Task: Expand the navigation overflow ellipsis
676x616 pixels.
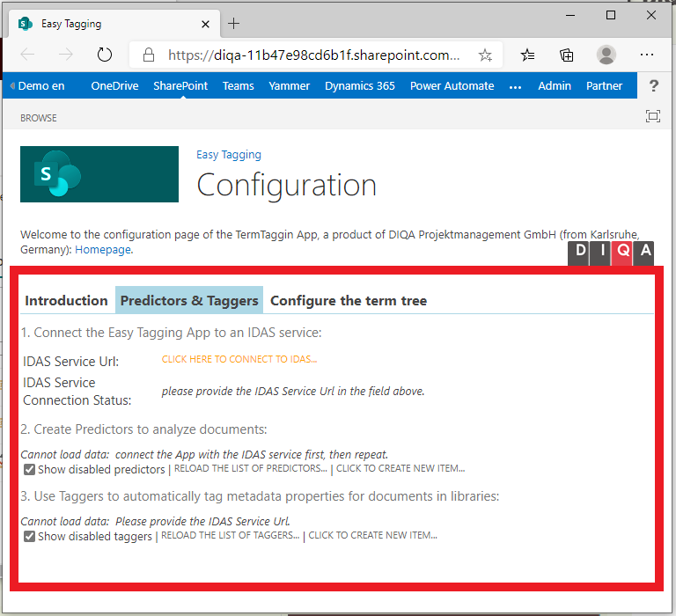Action: tap(516, 86)
